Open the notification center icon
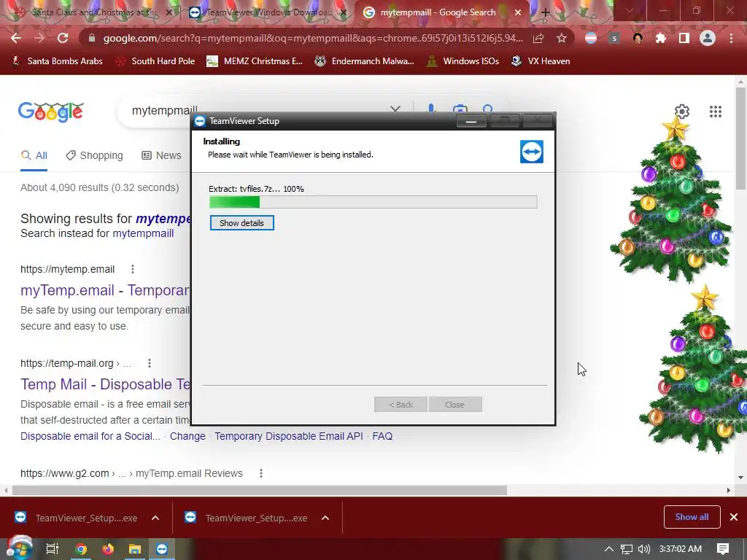The image size is (747, 560). 723,549
